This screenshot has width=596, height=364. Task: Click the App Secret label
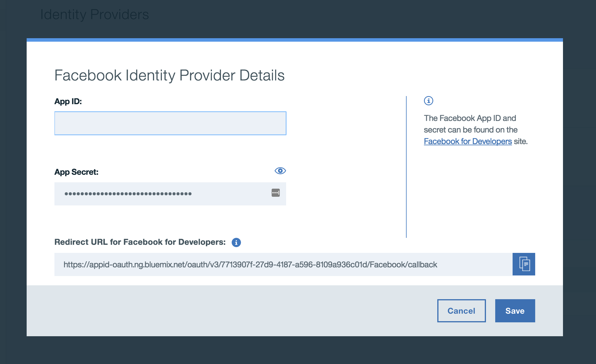(76, 172)
